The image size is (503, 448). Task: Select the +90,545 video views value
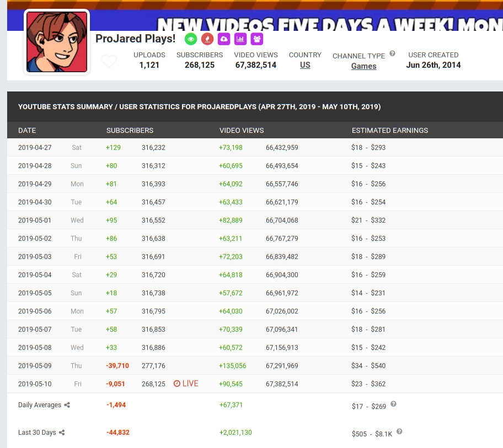point(231,384)
